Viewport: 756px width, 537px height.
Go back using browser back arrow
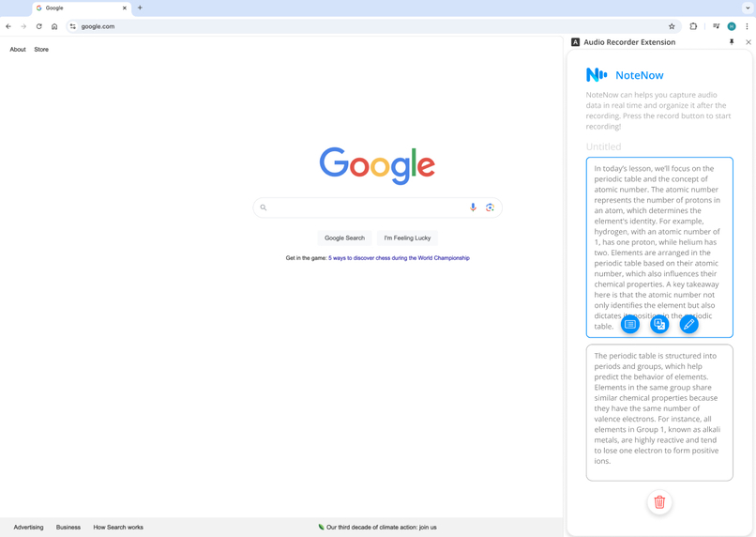coord(8,26)
